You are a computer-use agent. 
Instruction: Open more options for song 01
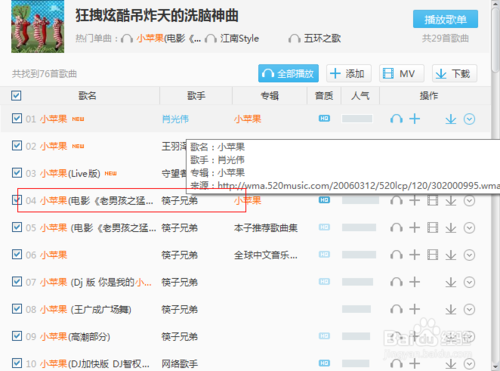pyautogui.click(x=469, y=119)
